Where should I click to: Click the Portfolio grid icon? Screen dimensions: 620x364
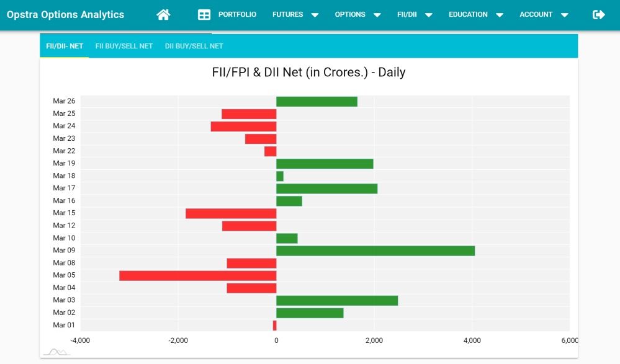click(204, 15)
